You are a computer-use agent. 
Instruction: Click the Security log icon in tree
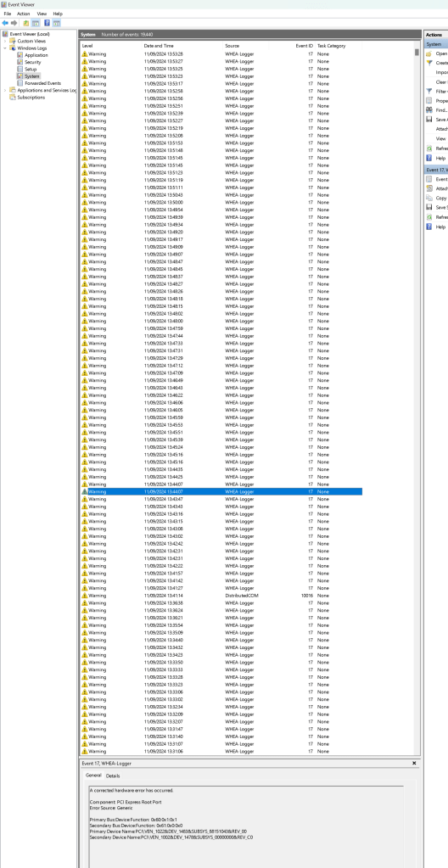pyautogui.click(x=20, y=62)
